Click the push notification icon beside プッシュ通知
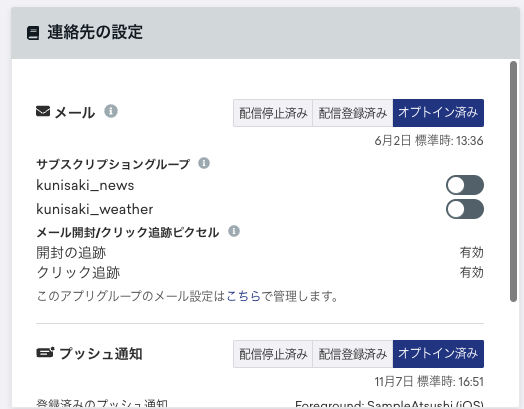524x409 pixels. point(45,353)
